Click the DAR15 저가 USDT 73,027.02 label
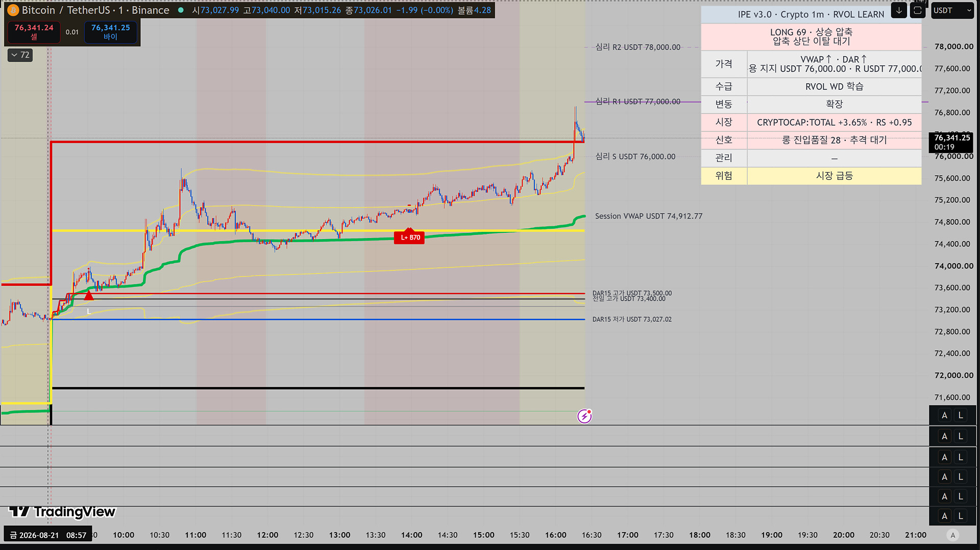This screenshot has width=980, height=550. coord(632,320)
